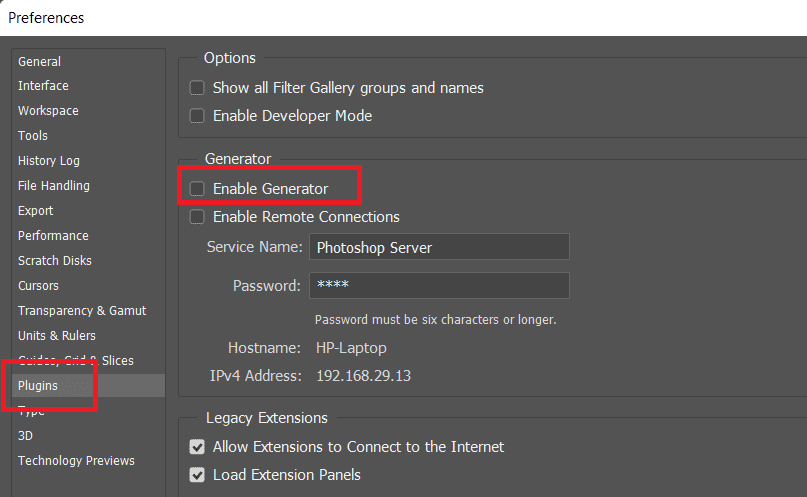The height and width of the screenshot is (497, 807).
Task: Check Enable Developer Mode
Action: pos(197,116)
